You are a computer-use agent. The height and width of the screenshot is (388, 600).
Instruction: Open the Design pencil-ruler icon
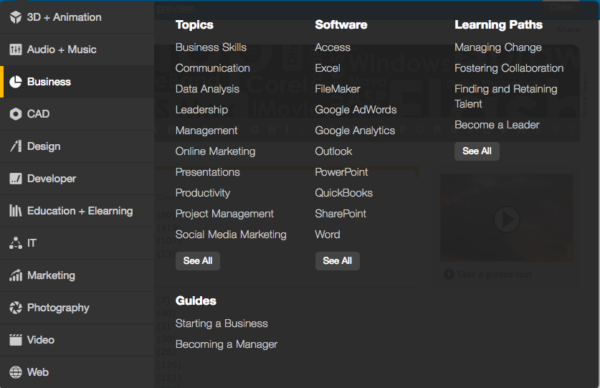(16, 146)
